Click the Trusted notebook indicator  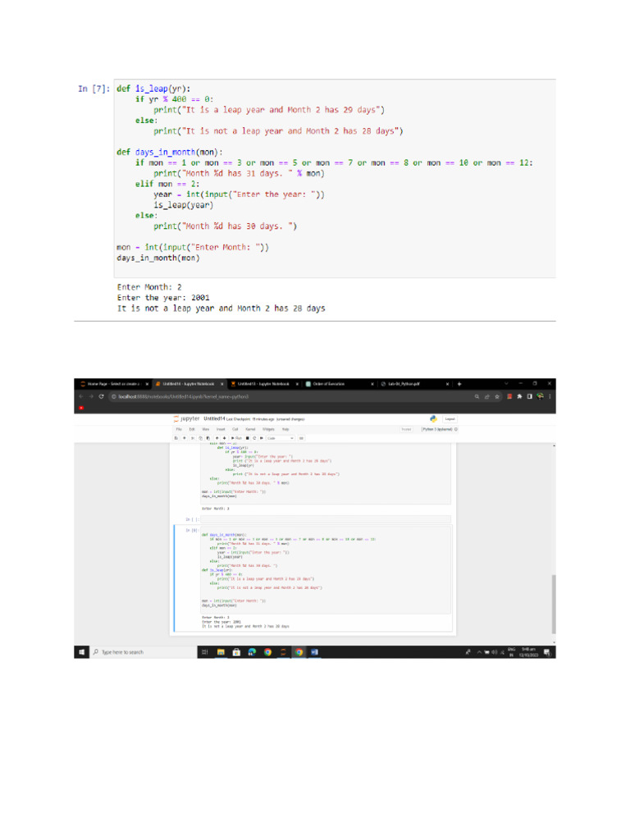click(407, 429)
